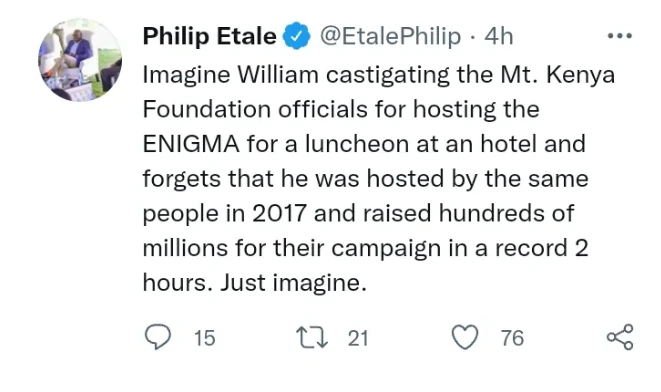The width and height of the screenshot is (661, 392).
Task: Like the tweet with the heart icon
Action: click(465, 337)
